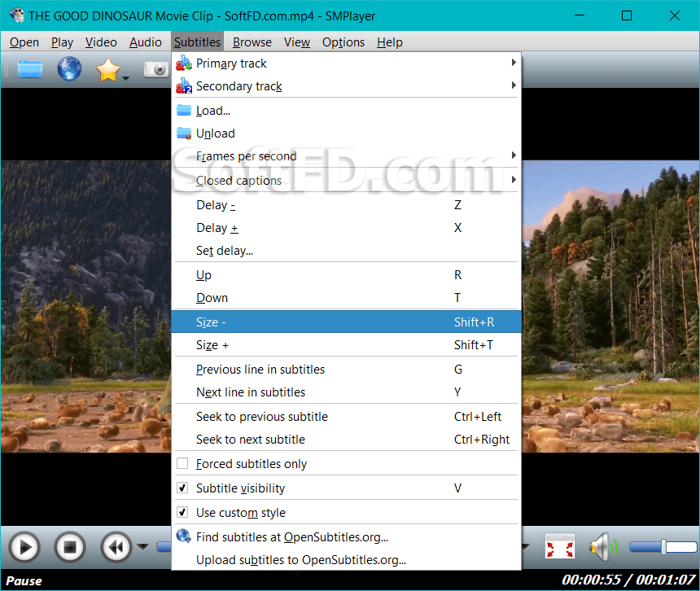
Task: Click Upload subtitles to OpenSubtitles.org...
Action: click(x=347, y=559)
